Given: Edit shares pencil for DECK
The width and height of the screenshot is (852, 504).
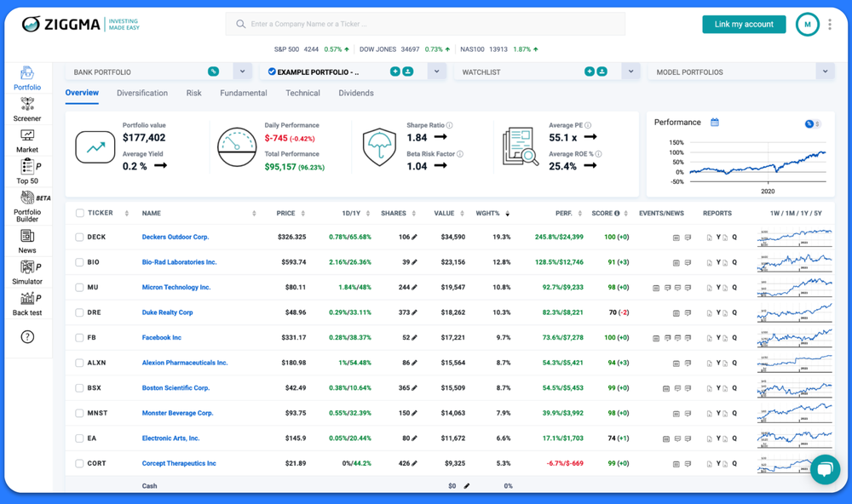Looking at the screenshot, I should coord(414,238).
